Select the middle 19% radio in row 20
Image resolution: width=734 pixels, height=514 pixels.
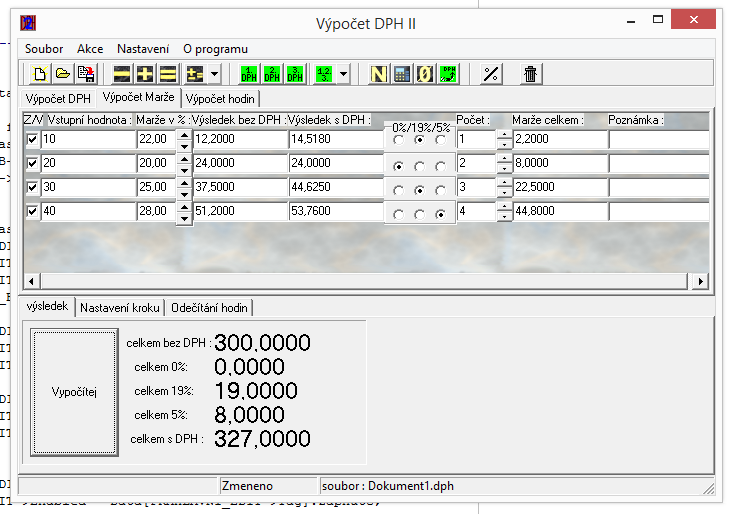click(420, 165)
